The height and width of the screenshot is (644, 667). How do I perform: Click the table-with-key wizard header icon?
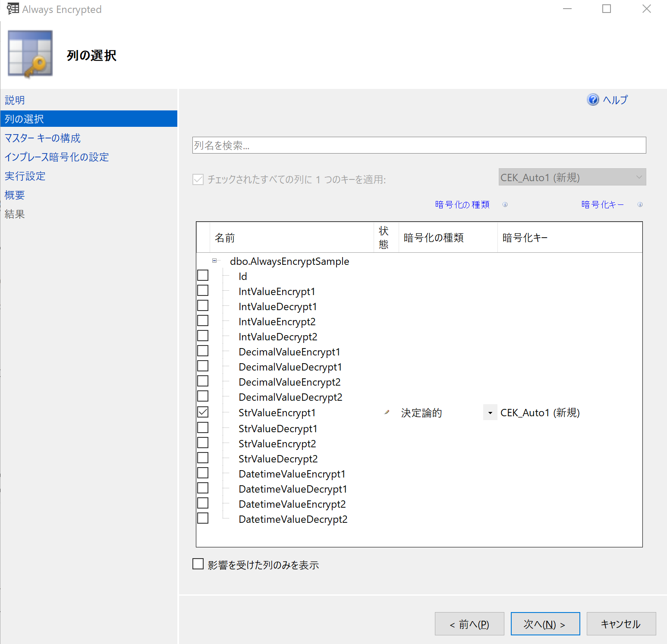[30, 53]
